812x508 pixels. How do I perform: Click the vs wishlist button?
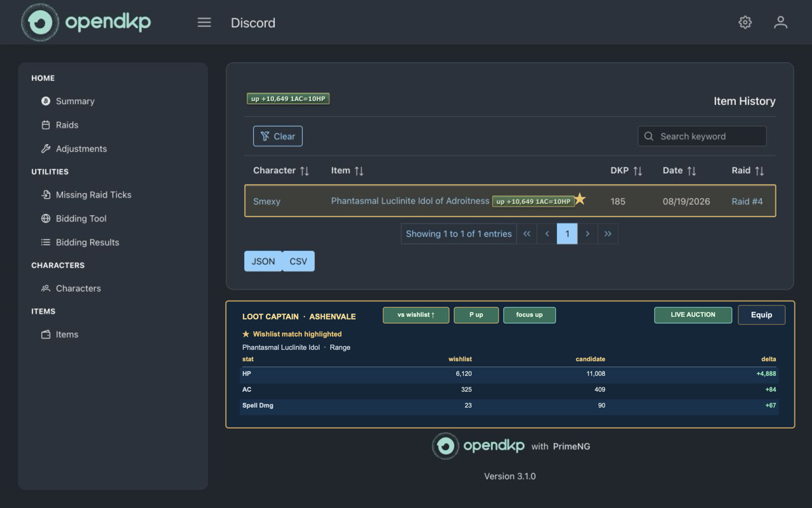pyautogui.click(x=416, y=315)
